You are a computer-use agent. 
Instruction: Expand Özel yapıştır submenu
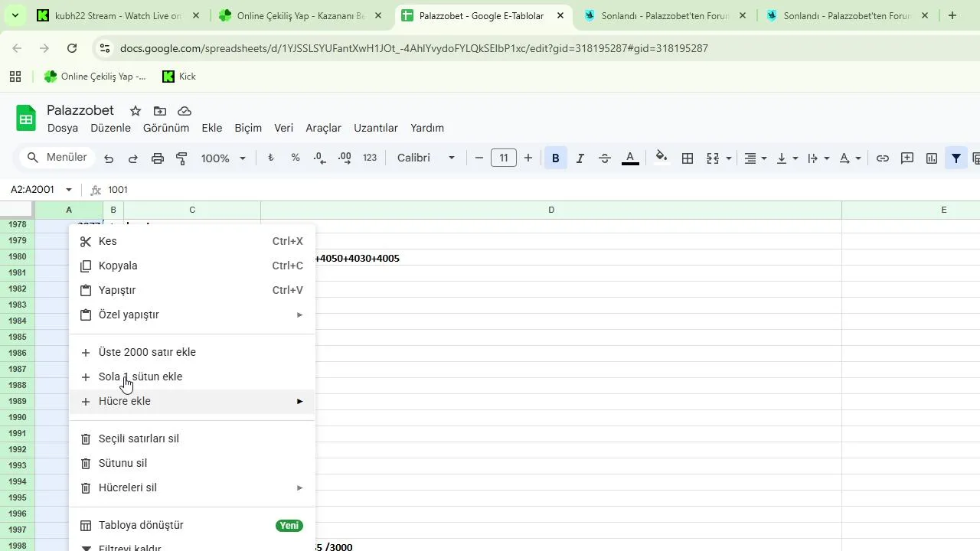pyautogui.click(x=192, y=315)
